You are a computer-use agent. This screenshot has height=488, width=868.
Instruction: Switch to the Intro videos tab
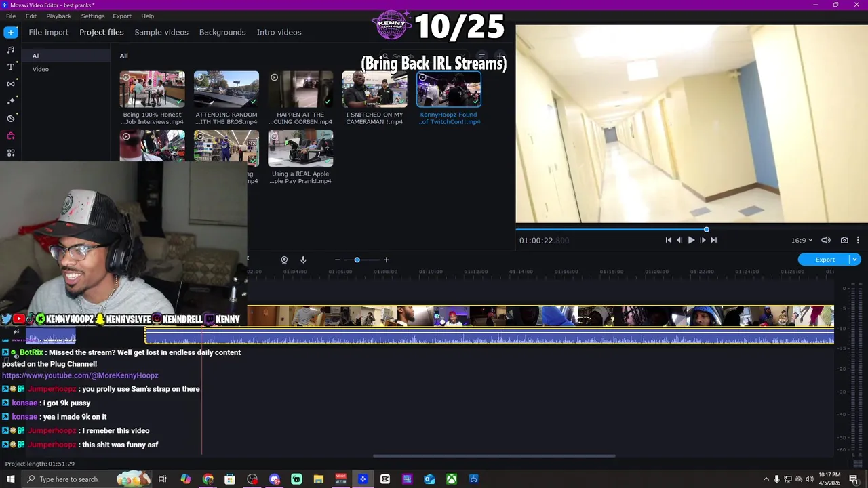pos(279,32)
